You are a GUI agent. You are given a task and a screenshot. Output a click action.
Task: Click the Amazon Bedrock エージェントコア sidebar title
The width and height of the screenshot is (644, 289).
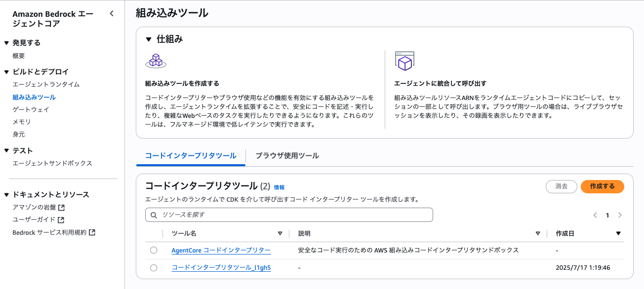pyautogui.click(x=53, y=19)
